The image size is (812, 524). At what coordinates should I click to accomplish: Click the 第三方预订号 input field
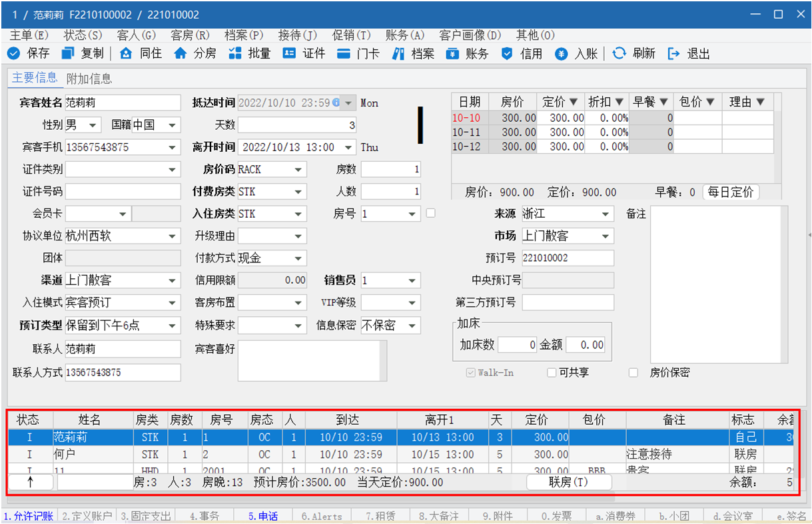(x=568, y=303)
